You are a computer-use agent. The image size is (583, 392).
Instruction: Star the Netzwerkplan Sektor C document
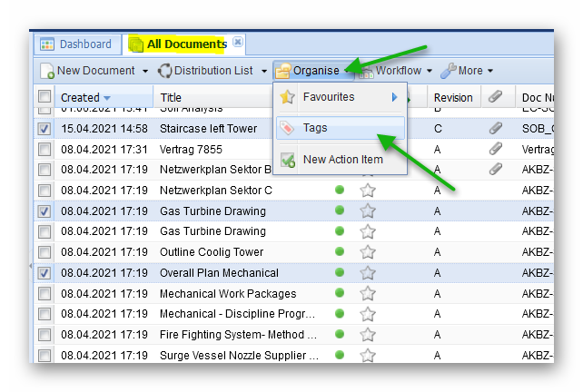click(368, 190)
